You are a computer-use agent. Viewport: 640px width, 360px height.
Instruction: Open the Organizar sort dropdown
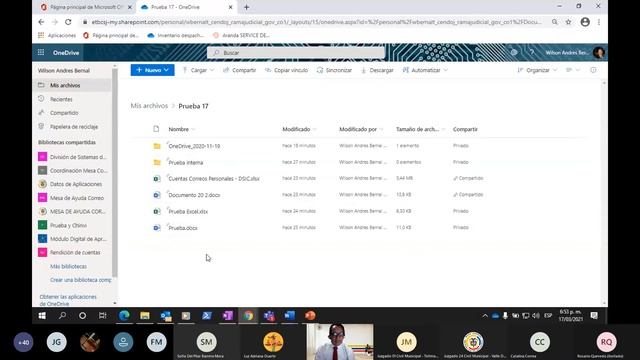(x=537, y=70)
